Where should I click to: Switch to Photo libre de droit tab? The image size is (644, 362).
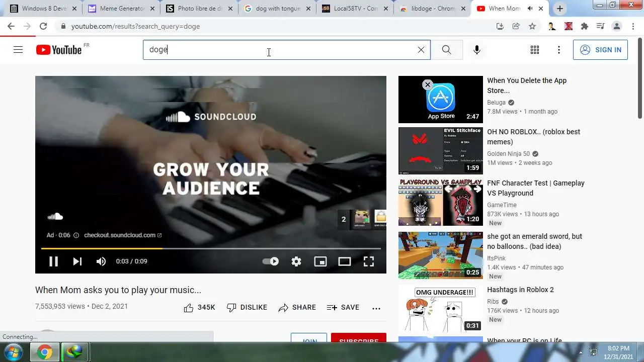tap(200, 9)
